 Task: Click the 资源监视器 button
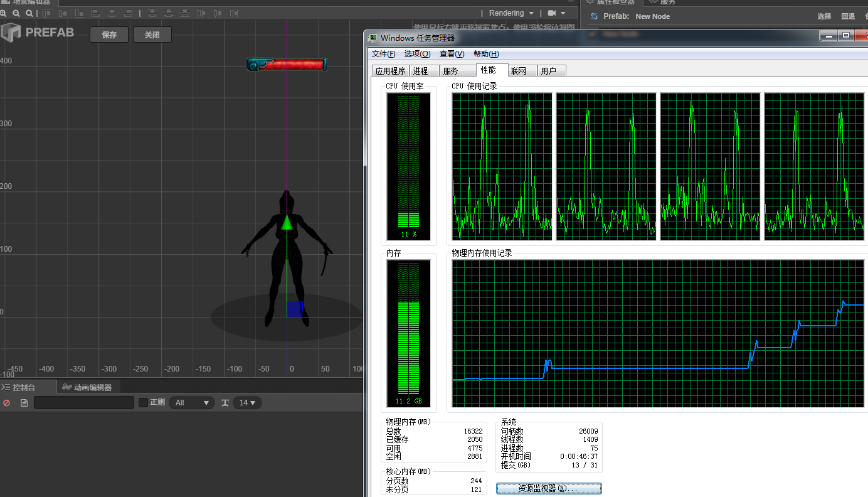(x=548, y=488)
